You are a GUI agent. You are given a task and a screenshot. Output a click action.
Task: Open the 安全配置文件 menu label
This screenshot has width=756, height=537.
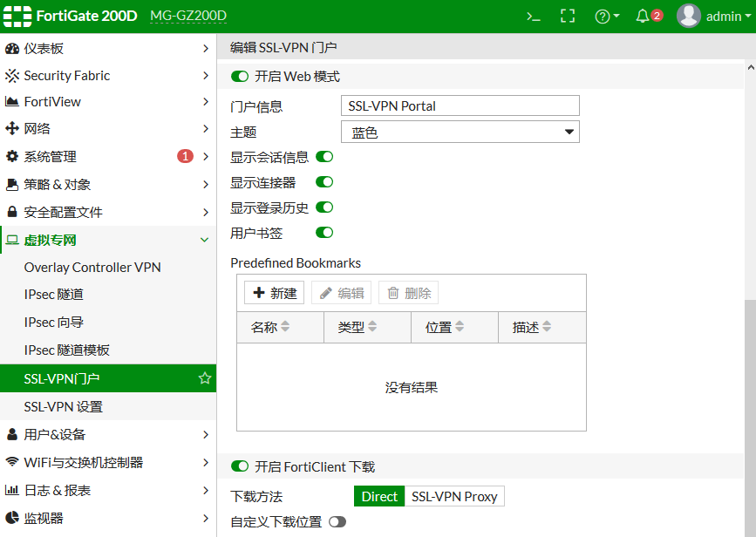[63, 212]
